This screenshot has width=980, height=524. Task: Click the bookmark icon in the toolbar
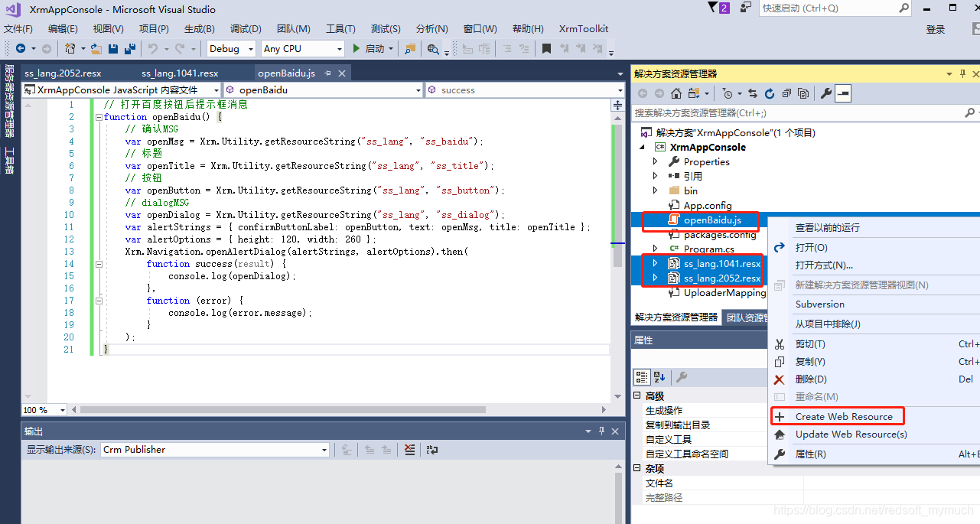coord(546,48)
